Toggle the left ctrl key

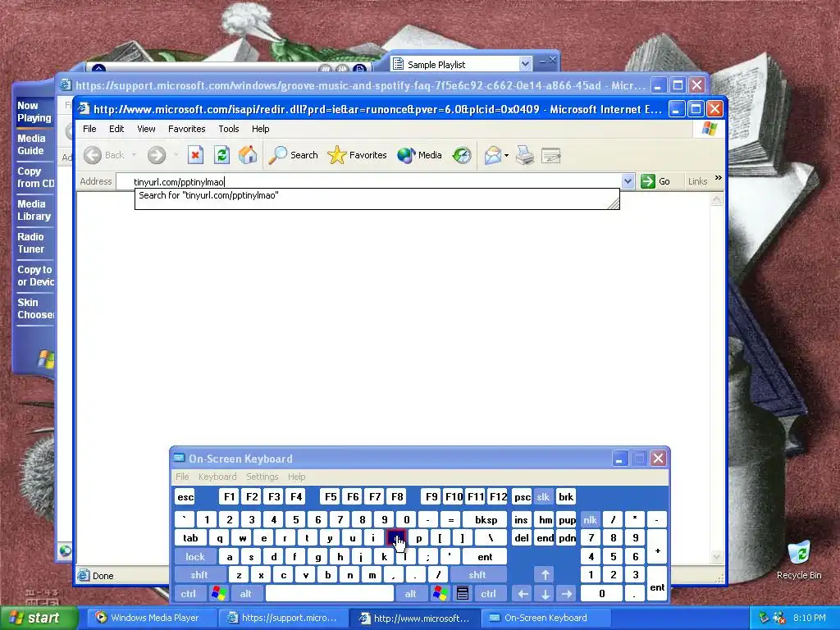point(189,594)
